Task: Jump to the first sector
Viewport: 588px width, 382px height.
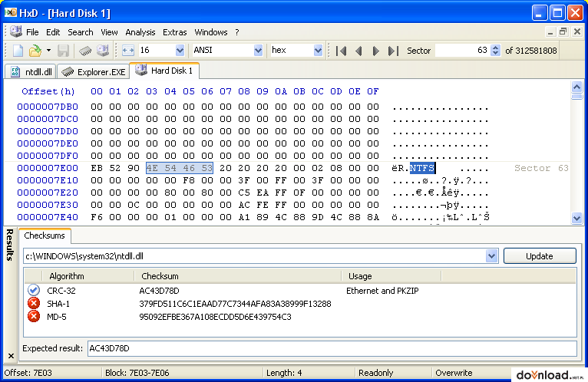Action: (341, 51)
